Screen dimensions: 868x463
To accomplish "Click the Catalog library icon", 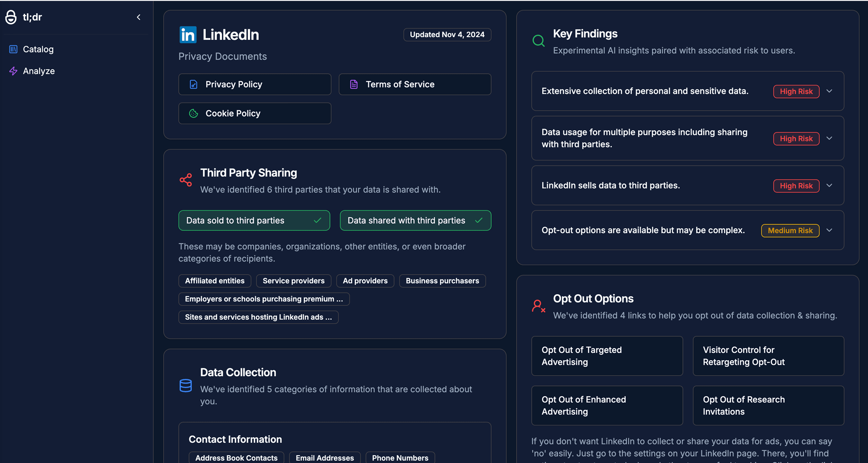I will tap(13, 49).
